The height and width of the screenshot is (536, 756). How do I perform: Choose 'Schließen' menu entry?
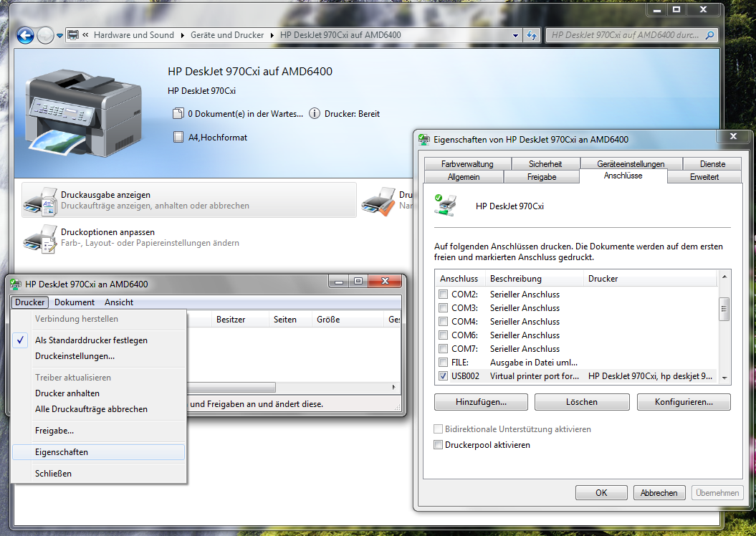tap(98, 474)
